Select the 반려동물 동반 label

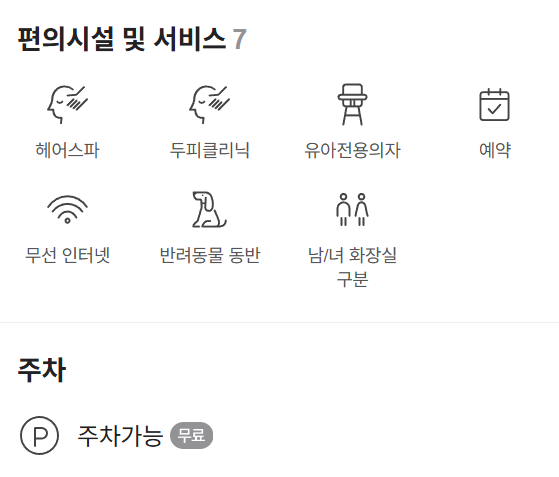click(x=210, y=255)
